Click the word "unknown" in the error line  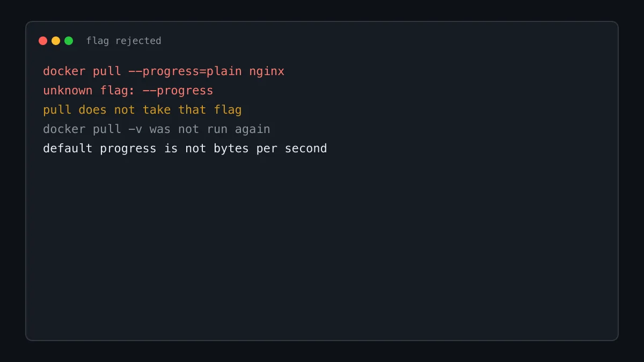point(68,91)
